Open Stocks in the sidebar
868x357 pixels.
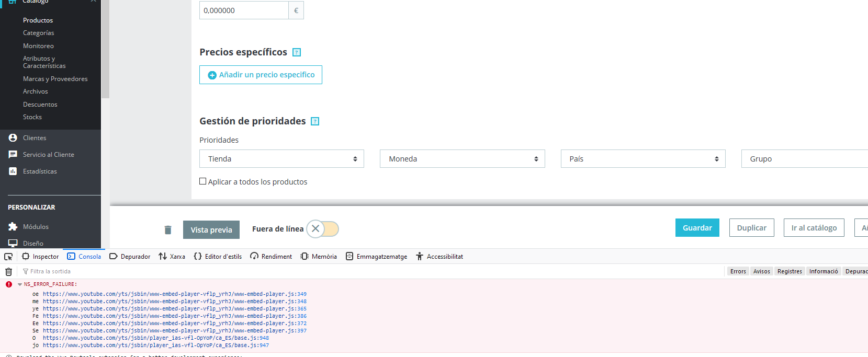[32, 117]
